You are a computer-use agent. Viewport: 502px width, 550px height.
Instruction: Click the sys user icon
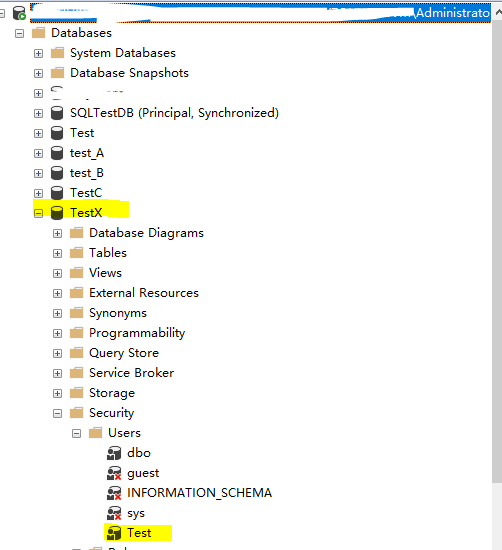[x=114, y=513]
